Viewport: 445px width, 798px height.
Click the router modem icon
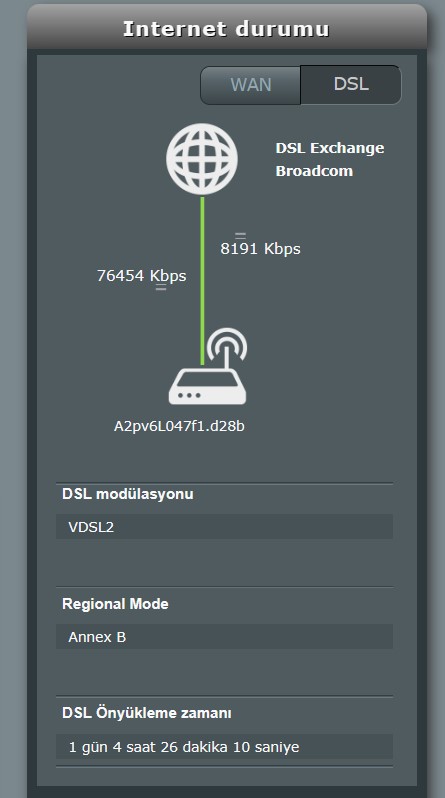pyautogui.click(x=207, y=387)
